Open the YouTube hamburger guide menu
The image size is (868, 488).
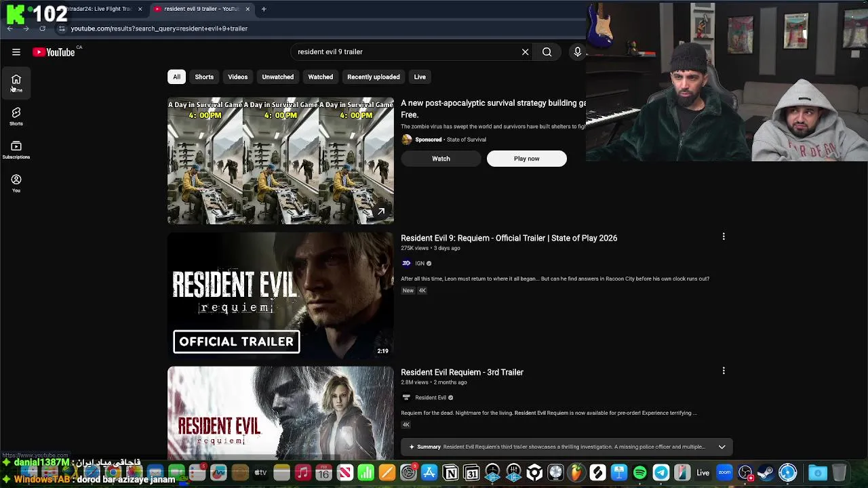point(16,52)
